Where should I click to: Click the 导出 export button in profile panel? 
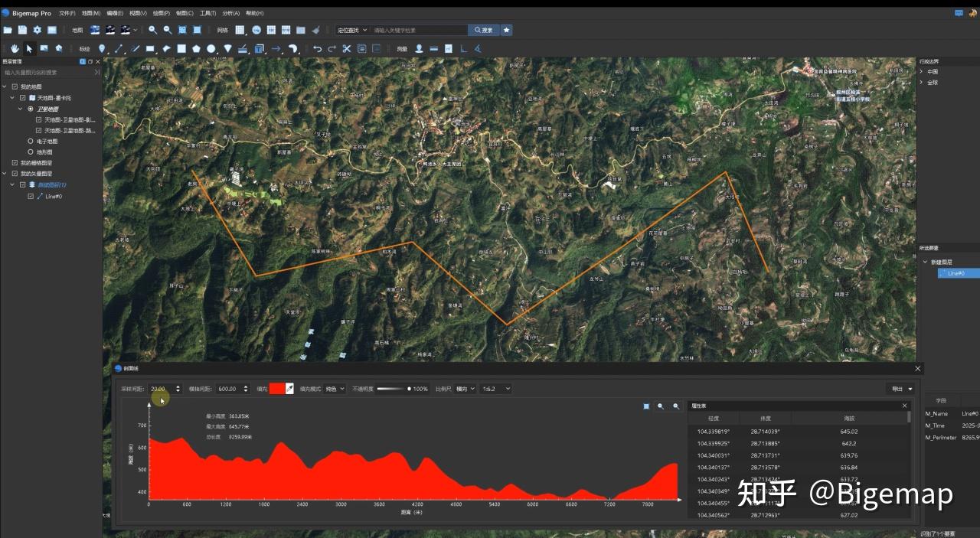click(900, 389)
